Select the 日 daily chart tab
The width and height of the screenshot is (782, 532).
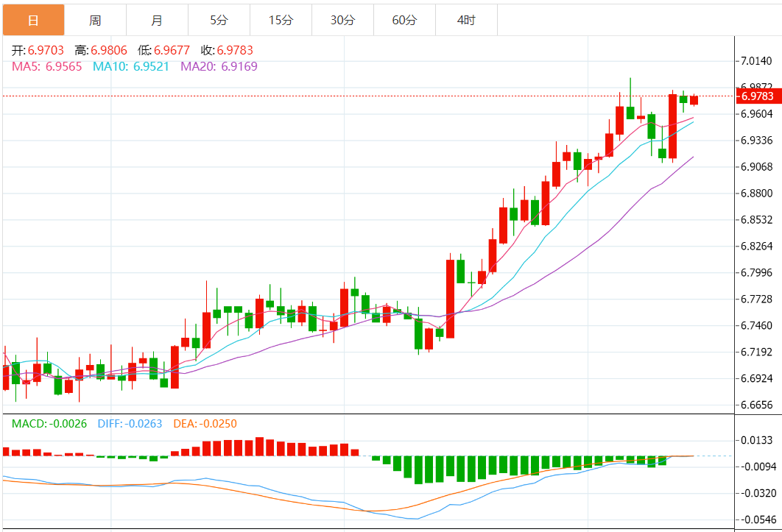pyautogui.click(x=33, y=20)
